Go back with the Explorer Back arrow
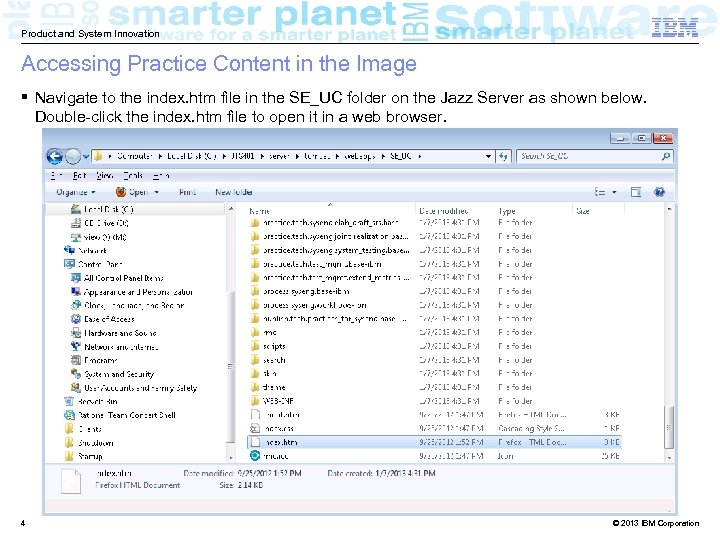The height and width of the screenshot is (540, 720). pyautogui.click(x=55, y=157)
